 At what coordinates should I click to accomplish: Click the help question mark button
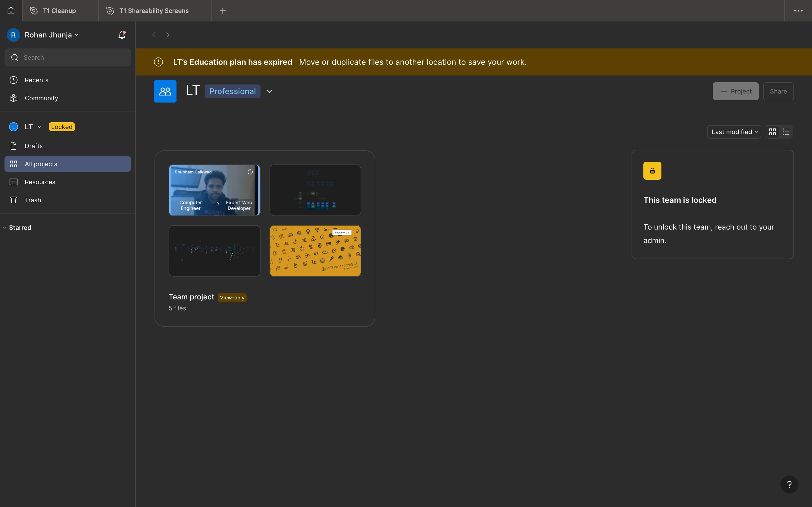point(789,484)
